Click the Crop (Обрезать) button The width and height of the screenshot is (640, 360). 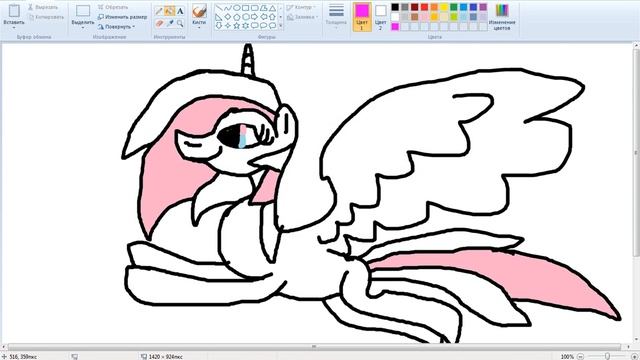pyautogui.click(x=113, y=7)
